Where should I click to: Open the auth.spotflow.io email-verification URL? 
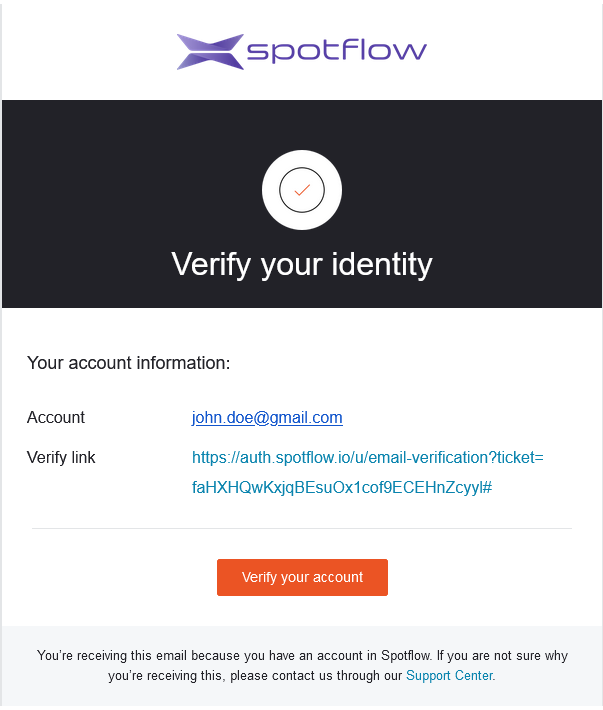click(367, 458)
